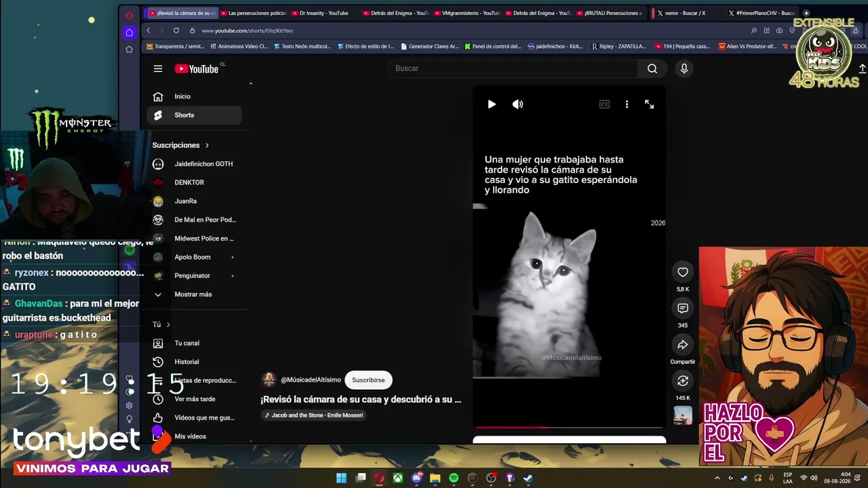The width and height of the screenshot is (868, 488).
Task: Like the Short with the heart button
Action: (683, 272)
